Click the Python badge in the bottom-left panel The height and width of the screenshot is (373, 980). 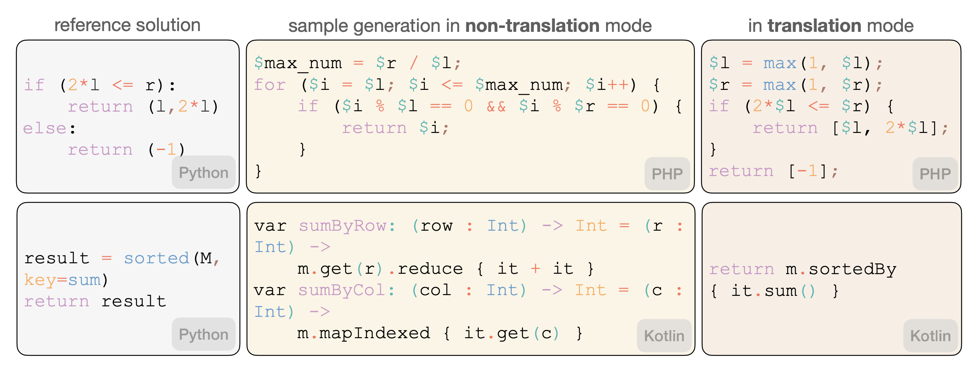(203, 334)
